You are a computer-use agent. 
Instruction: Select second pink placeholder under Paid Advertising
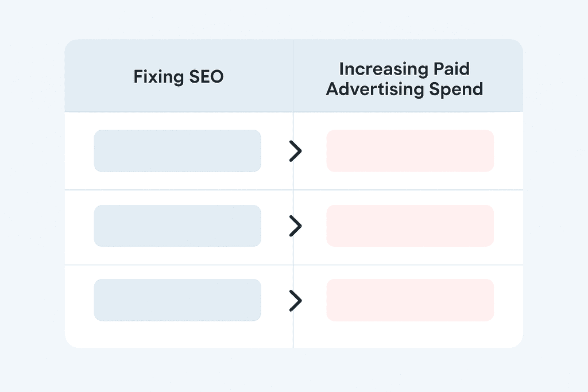coord(410,226)
